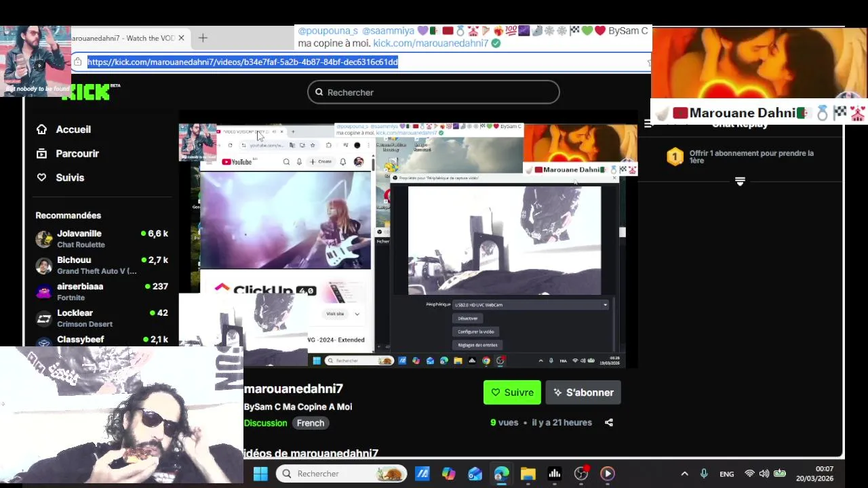Image resolution: width=868 pixels, height=488 pixels.
Task: Open the media player taskbar icon
Action: [x=608, y=474]
